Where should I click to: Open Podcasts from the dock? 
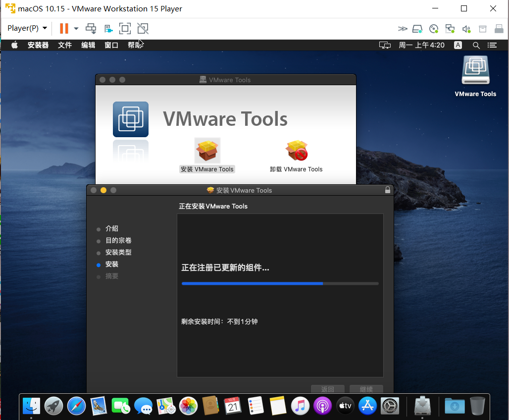(323, 406)
